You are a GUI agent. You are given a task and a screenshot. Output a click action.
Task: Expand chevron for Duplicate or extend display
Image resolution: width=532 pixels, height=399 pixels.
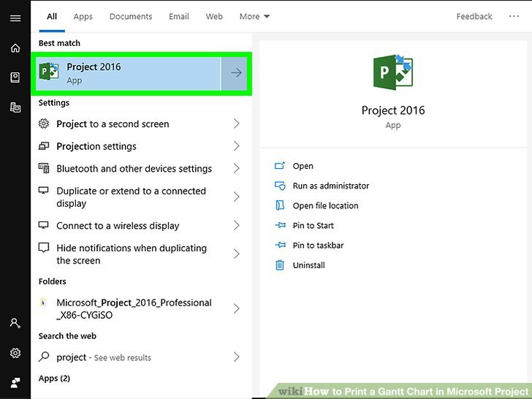point(237,197)
